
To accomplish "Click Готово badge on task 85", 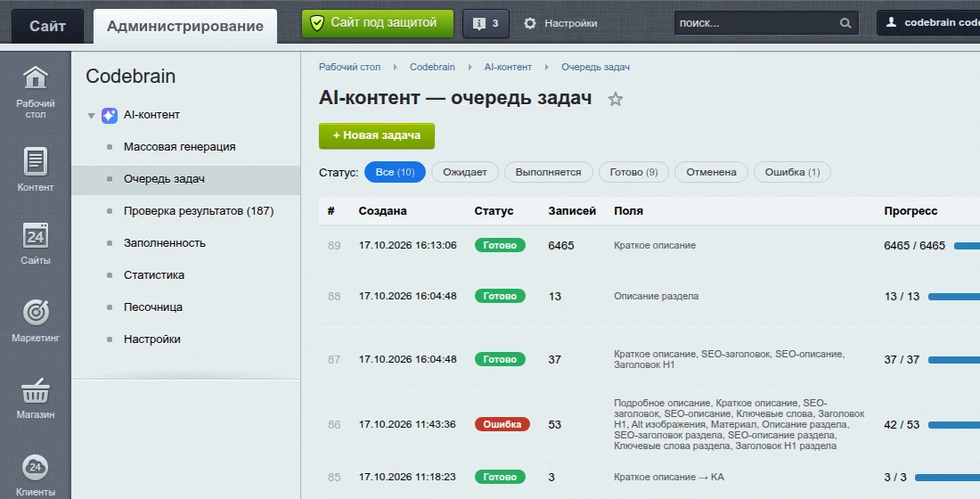I will point(500,477).
